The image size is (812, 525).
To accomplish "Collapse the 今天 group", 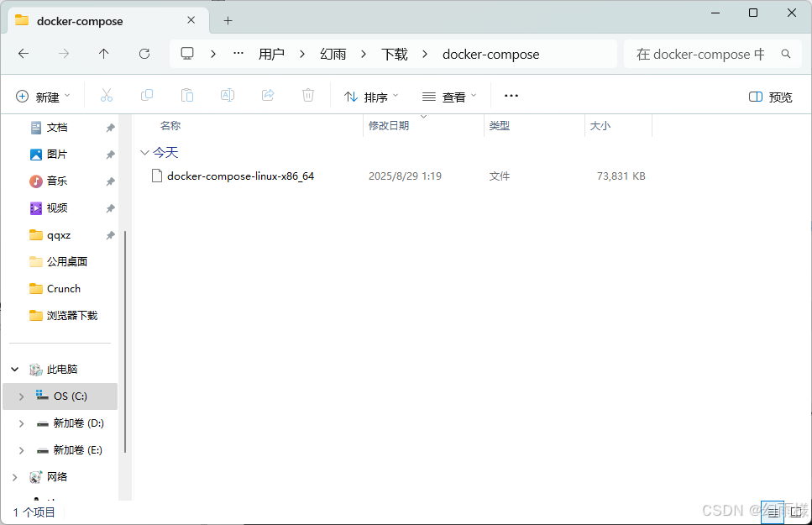I will pos(145,152).
